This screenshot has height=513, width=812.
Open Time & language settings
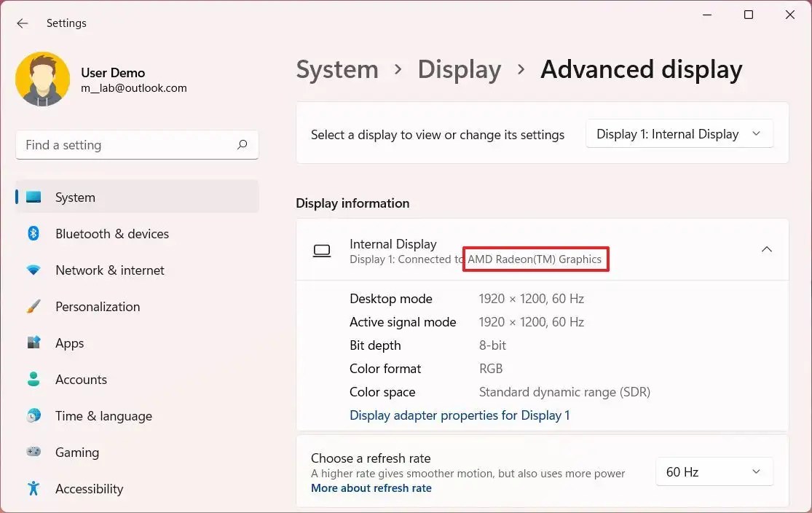(103, 416)
